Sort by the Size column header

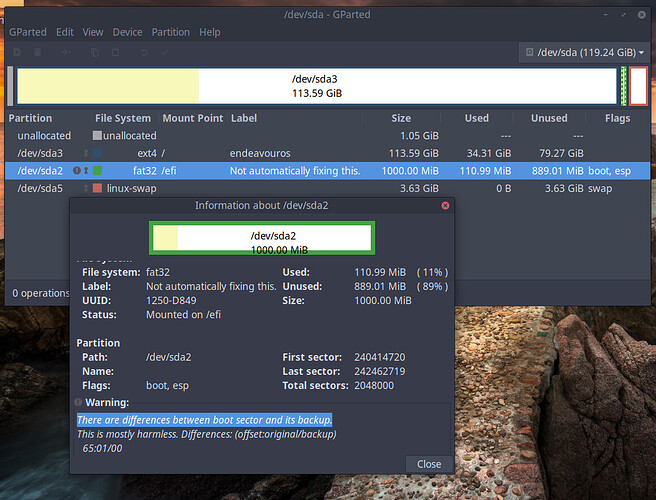(401, 118)
